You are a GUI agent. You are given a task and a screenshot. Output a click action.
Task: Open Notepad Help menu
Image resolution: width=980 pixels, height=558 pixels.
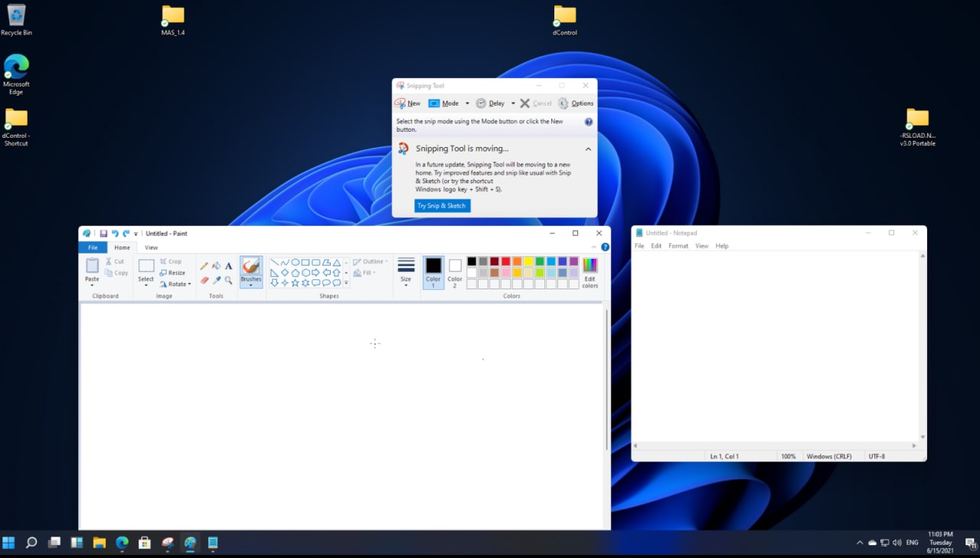click(x=722, y=246)
